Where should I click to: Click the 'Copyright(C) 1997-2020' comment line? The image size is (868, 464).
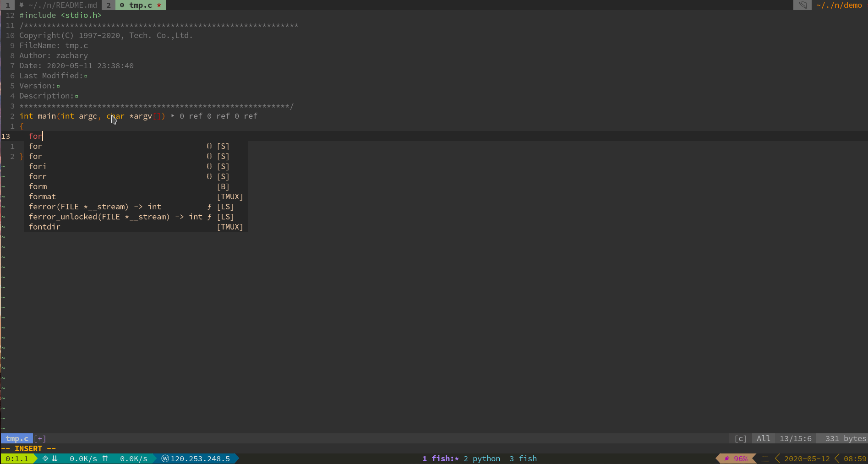pyautogui.click(x=106, y=35)
